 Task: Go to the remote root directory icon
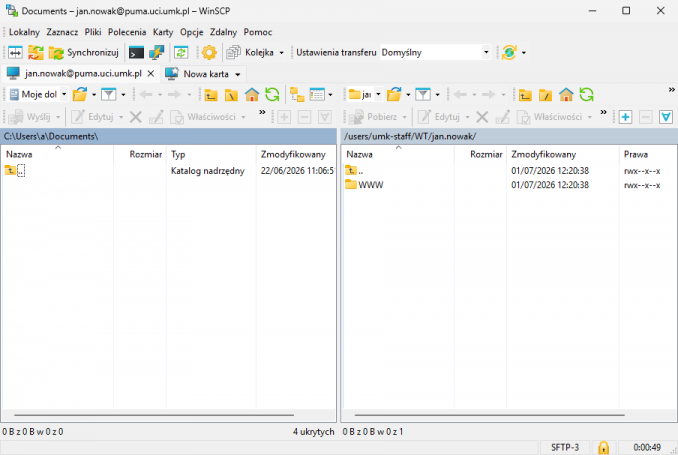coord(546,94)
